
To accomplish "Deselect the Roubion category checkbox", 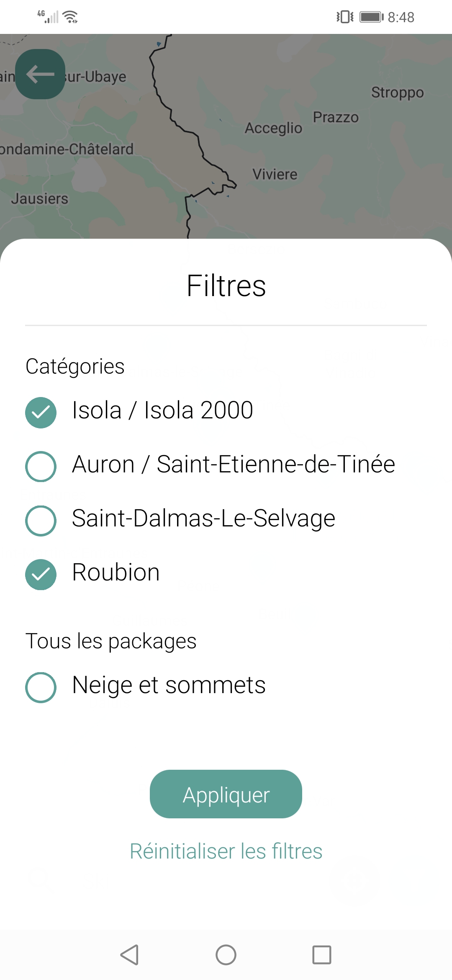I will [x=41, y=575].
